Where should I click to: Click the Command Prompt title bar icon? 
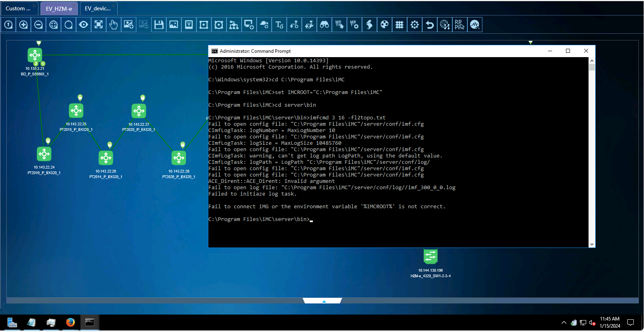pyautogui.click(x=215, y=51)
